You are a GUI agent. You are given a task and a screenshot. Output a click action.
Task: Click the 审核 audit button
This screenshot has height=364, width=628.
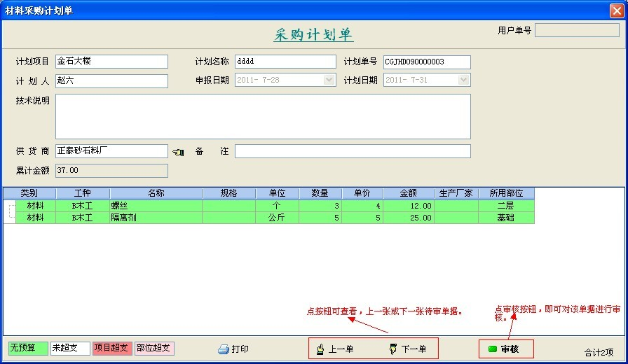click(506, 349)
